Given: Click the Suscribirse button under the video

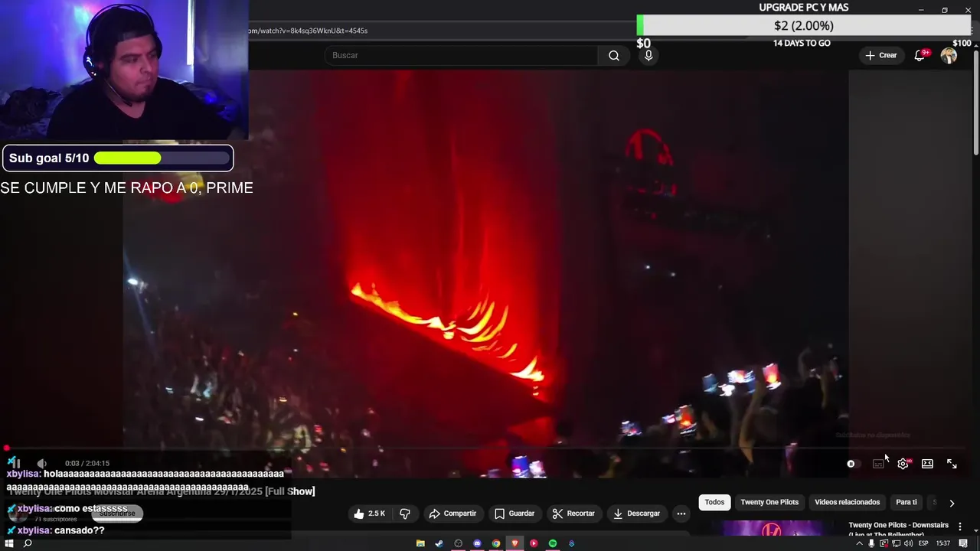Looking at the screenshot, I should coord(117,514).
